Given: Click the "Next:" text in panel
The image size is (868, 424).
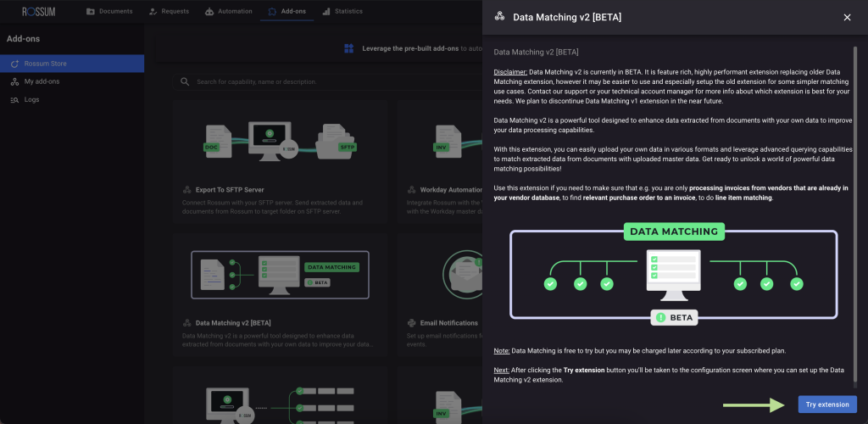Looking at the screenshot, I should (x=502, y=371).
